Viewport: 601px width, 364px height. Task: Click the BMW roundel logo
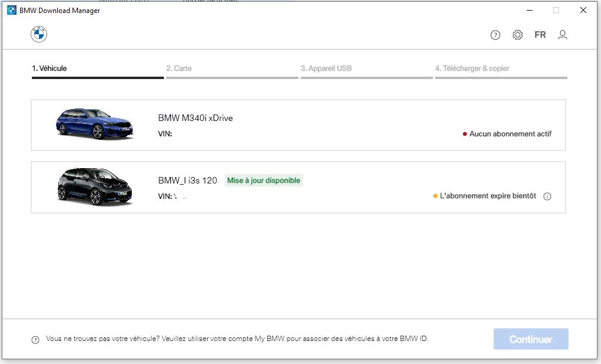[x=39, y=35]
